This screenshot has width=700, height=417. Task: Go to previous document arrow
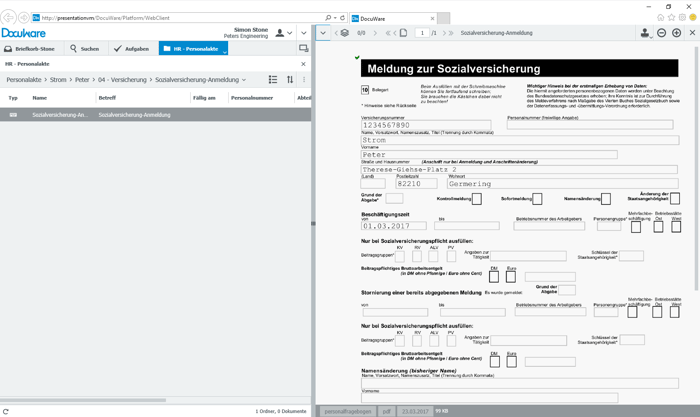pyautogui.click(x=336, y=33)
